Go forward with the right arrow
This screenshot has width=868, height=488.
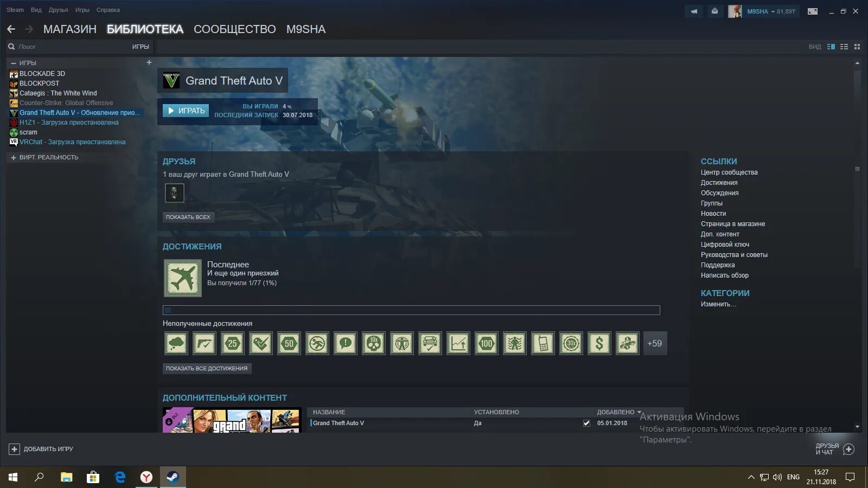click(x=29, y=29)
